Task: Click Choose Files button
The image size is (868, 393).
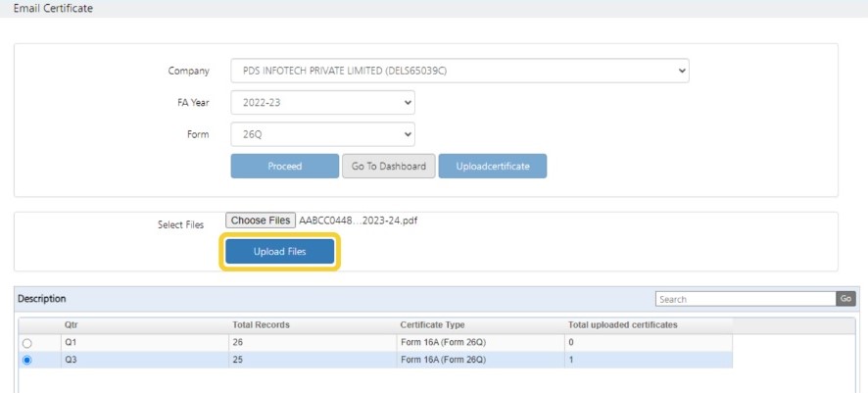Action: pyautogui.click(x=261, y=221)
